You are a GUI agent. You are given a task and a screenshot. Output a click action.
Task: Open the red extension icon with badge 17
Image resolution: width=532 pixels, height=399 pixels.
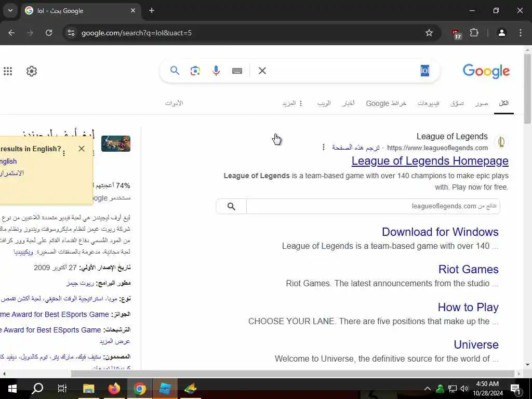(456, 33)
